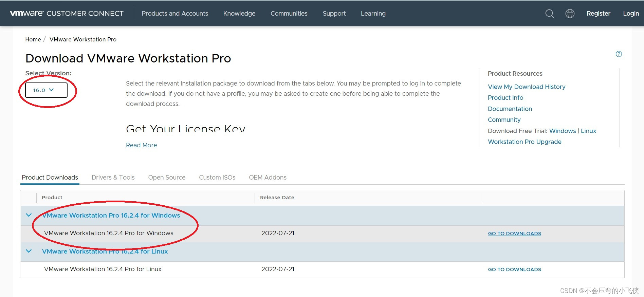Click the globe language icon

pos(570,14)
